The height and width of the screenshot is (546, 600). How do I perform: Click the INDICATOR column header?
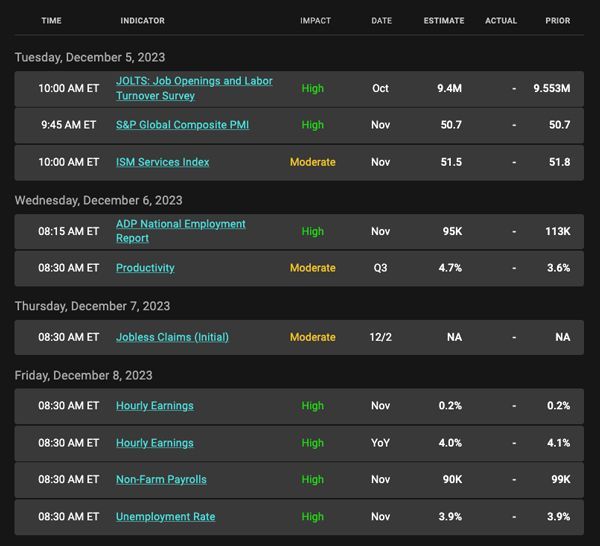[x=143, y=21]
